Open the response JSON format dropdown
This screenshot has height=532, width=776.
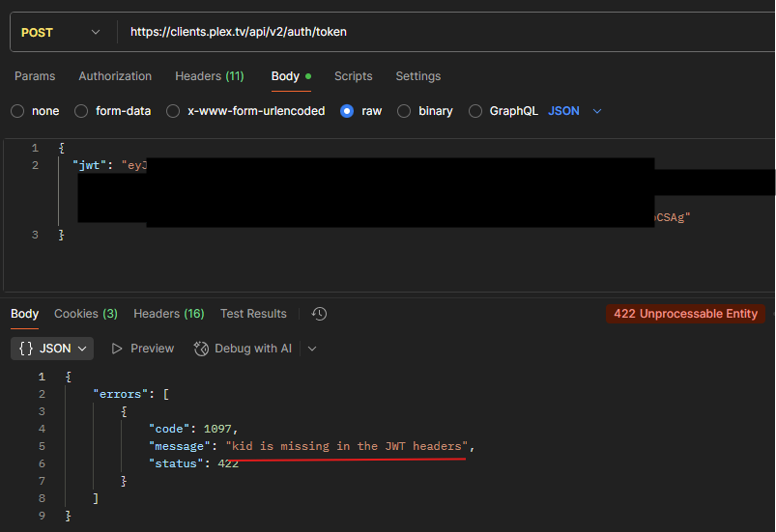(52, 349)
